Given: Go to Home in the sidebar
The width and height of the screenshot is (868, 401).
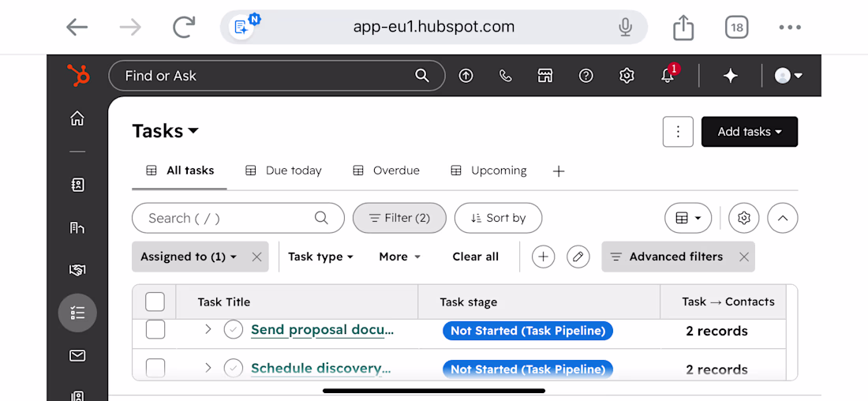Looking at the screenshot, I should (77, 118).
